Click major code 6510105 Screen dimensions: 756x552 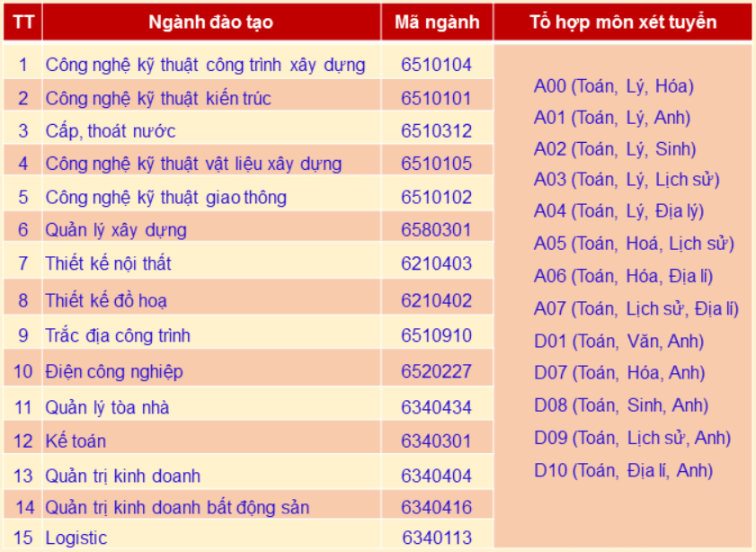pyautogui.click(x=436, y=164)
